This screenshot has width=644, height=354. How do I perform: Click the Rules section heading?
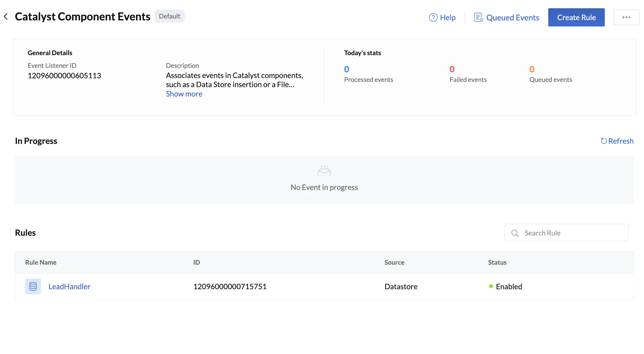25,233
